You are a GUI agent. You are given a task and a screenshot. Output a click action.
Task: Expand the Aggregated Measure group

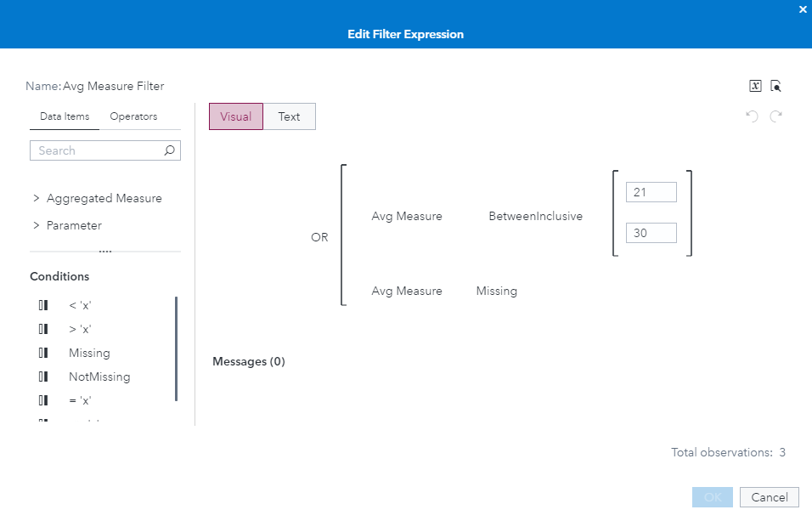click(37, 198)
